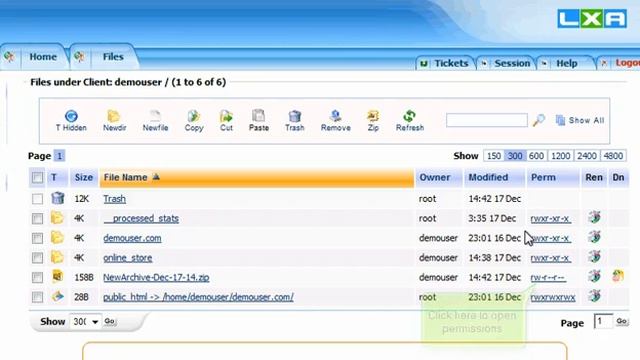
Task: Open the online_store folder link
Action: (x=127, y=258)
